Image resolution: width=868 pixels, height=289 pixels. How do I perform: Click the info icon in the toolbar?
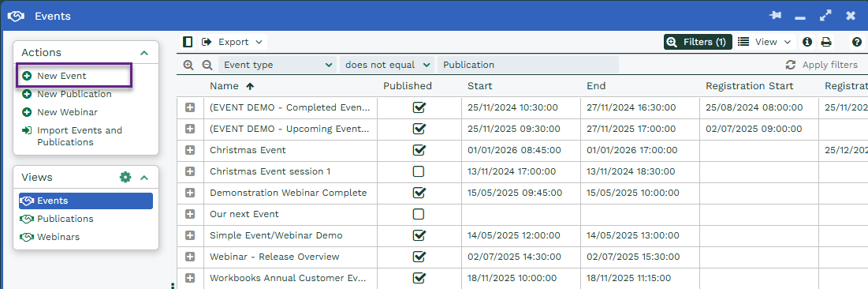807,42
